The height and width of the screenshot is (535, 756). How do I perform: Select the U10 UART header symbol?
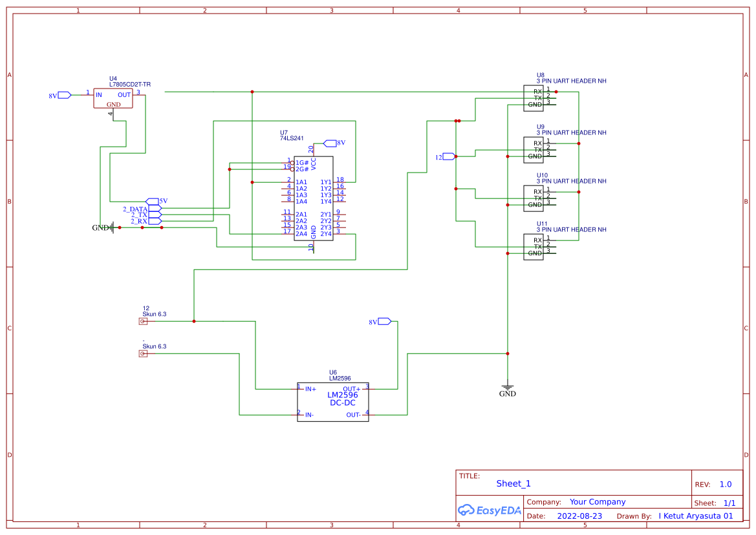[x=533, y=197]
